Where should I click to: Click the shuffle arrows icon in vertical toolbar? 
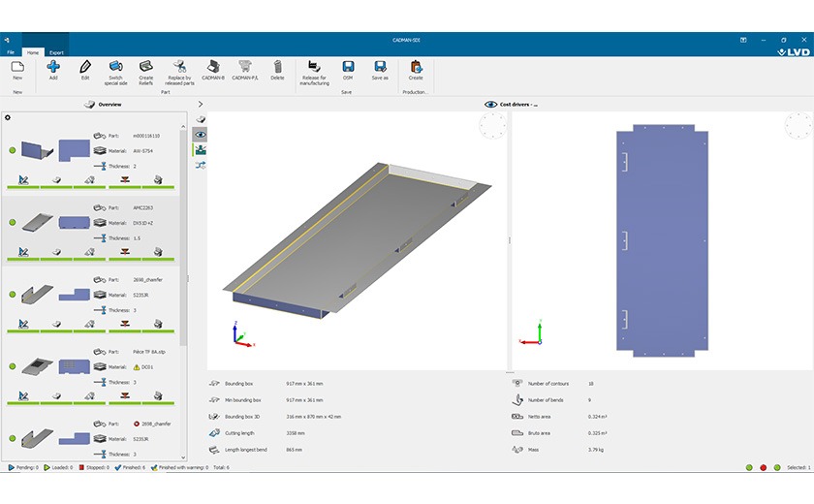[x=201, y=165]
